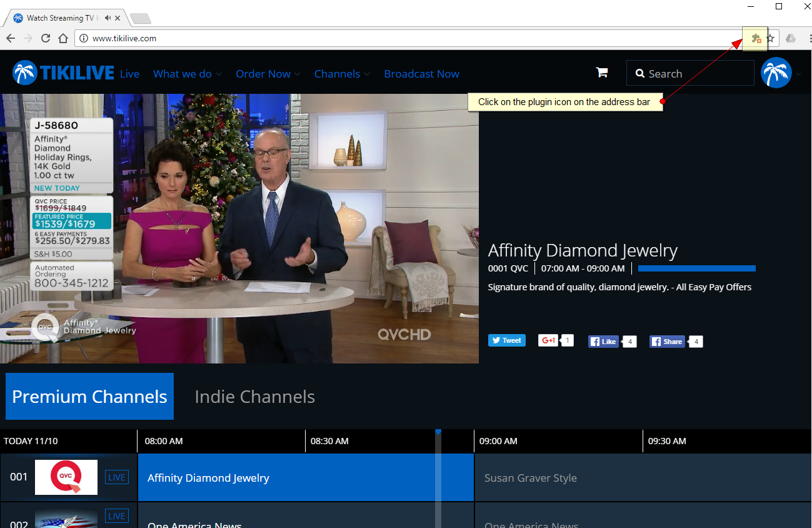Click the One America News channel logo
812x528 pixels.
(66, 518)
